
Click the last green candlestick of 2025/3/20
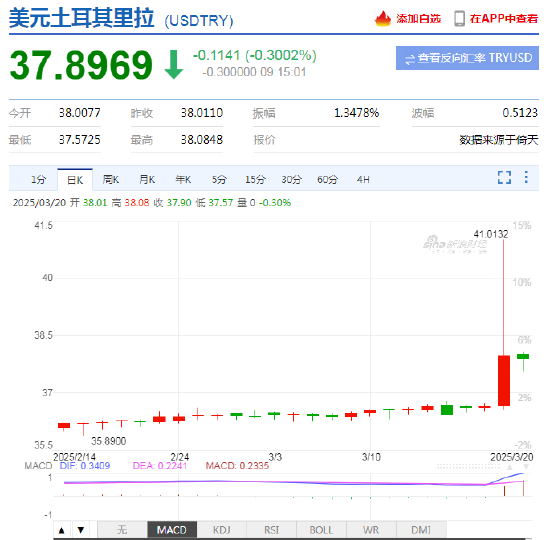point(523,357)
